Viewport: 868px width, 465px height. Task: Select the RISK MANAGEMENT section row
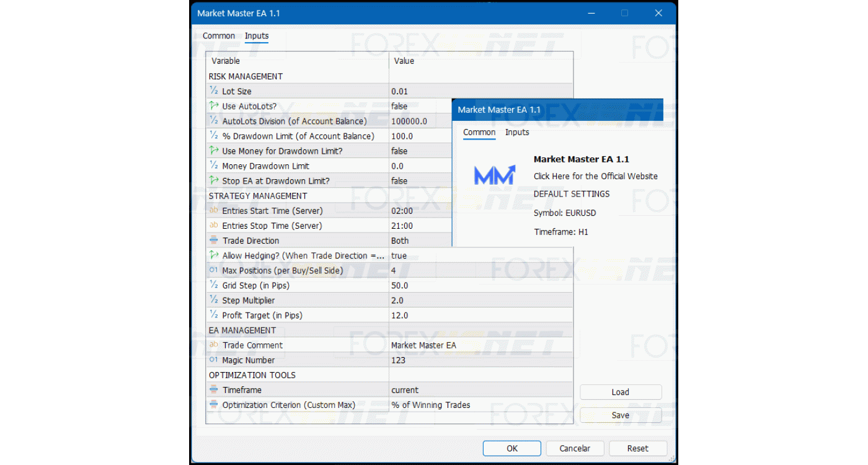click(389, 76)
